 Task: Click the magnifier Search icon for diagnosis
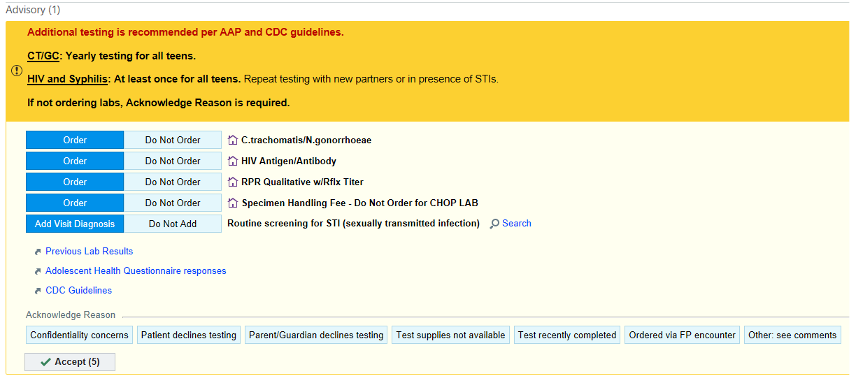[494, 224]
